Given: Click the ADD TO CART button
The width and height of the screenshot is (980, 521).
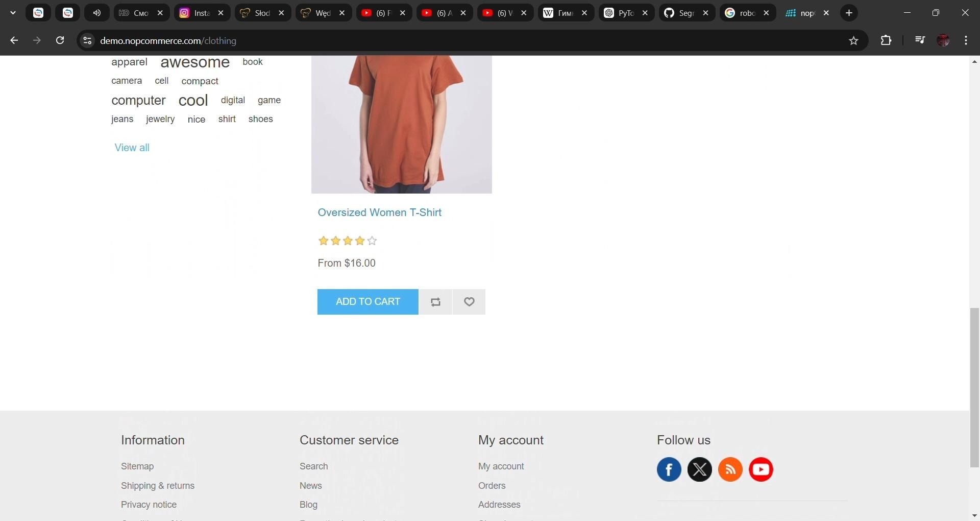Looking at the screenshot, I should pos(368,302).
